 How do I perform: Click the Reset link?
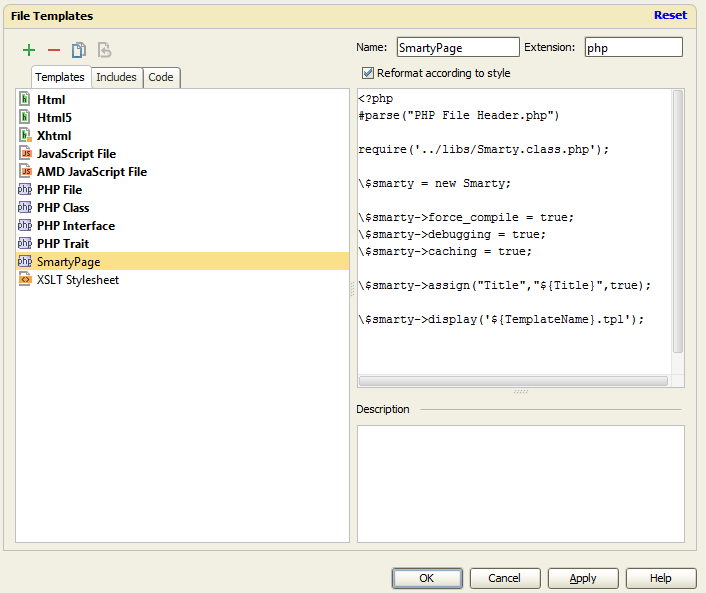click(670, 15)
